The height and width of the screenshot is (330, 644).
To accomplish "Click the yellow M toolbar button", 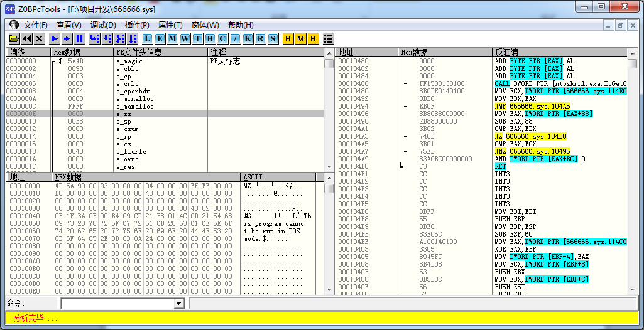I will [301, 39].
